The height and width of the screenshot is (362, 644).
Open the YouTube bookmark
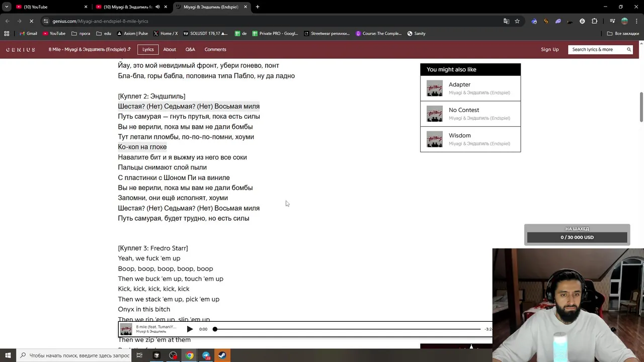[x=54, y=34]
